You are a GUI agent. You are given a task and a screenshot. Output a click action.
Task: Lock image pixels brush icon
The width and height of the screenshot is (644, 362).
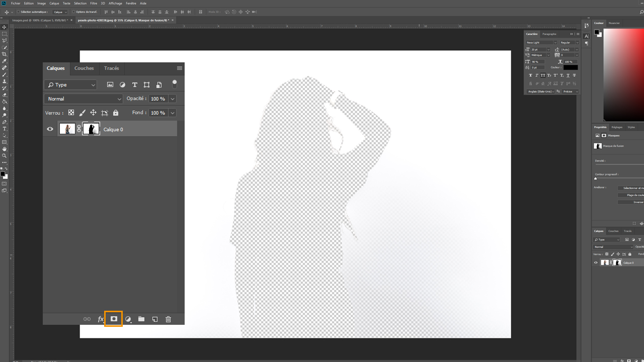(82, 113)
